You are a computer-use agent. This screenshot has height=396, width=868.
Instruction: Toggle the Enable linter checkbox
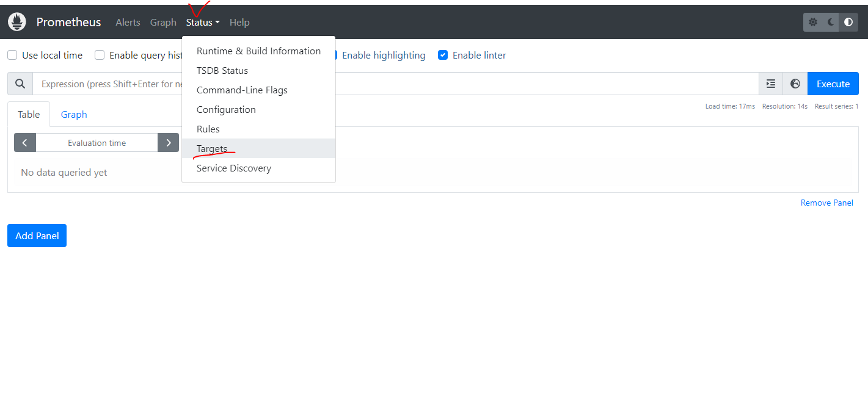tap(443, 55)
